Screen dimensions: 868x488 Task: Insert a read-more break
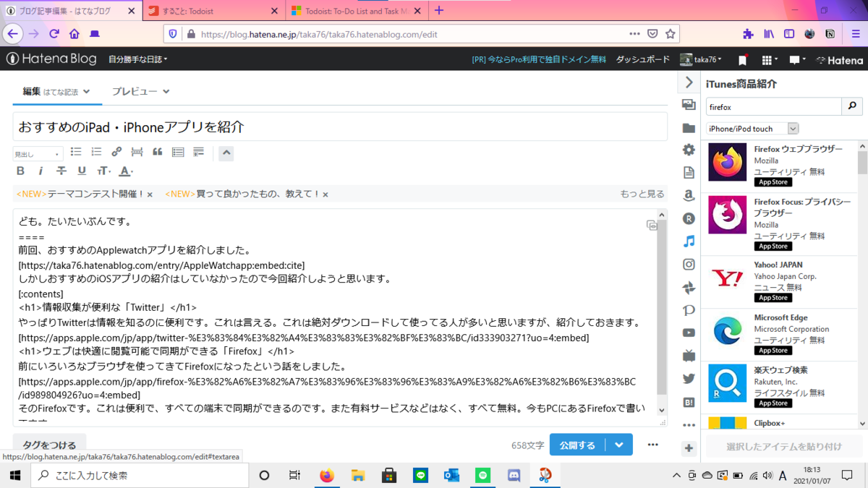click(137, 153)
